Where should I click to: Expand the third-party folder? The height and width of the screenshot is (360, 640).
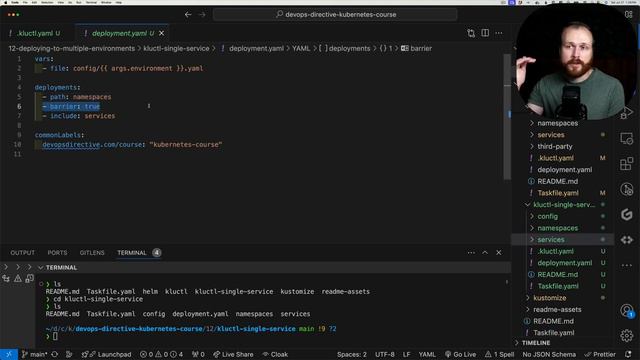click(x=555, y=146)
